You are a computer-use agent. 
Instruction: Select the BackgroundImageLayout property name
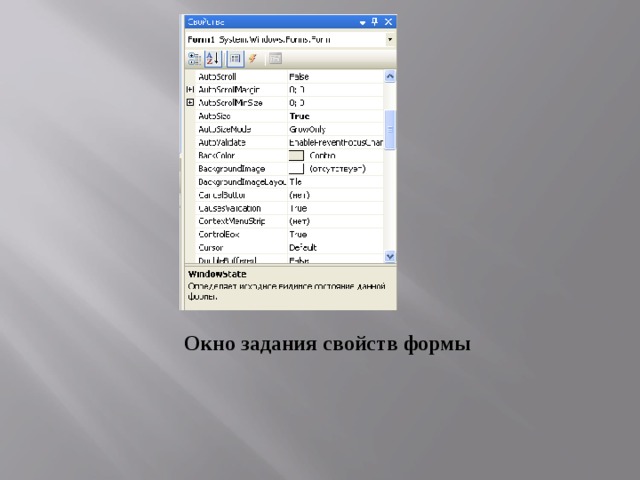click(x=242, y=182)
